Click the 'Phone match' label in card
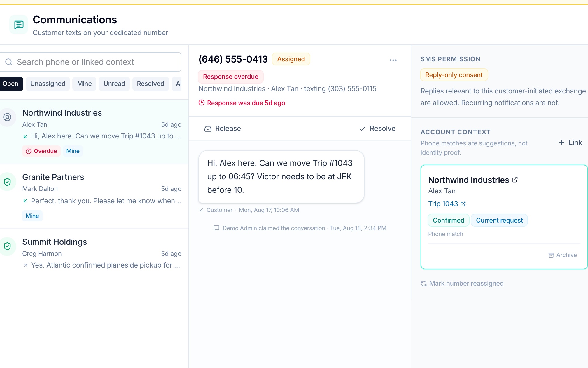This screenshot has height=368, width=588. coord(445,234)
